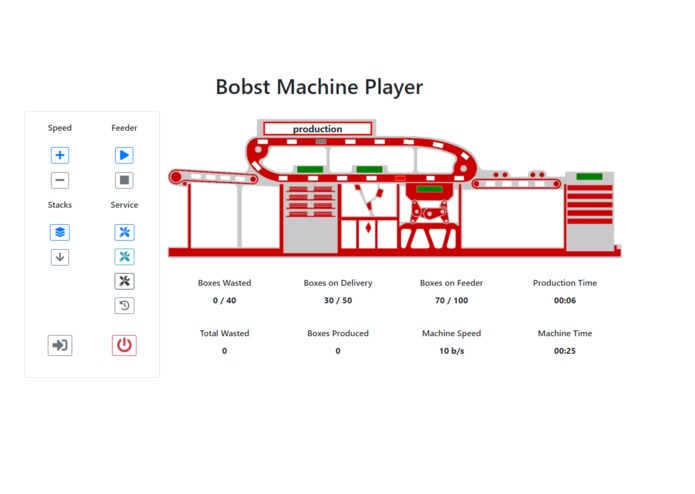
Task: Click the 0 / 40 wasted value
Action: pyautogui.click(x=224, y=300)
